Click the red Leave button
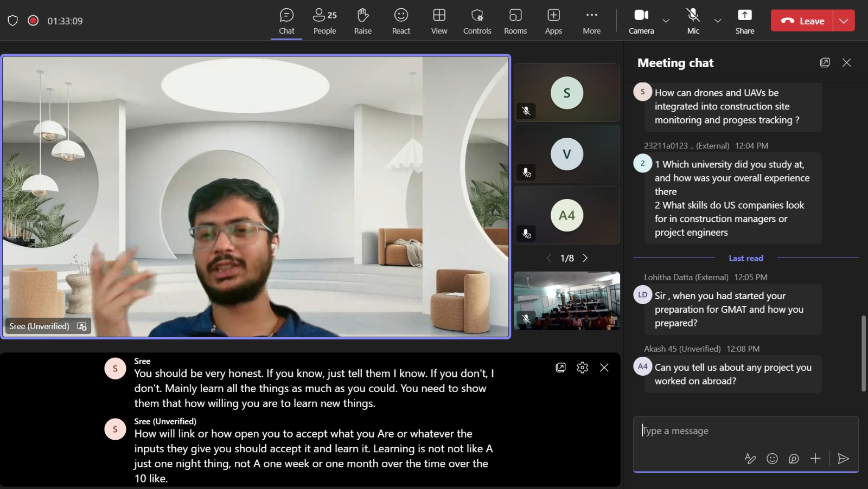Screen dimensions: 868x489 (x=802, y=21)
